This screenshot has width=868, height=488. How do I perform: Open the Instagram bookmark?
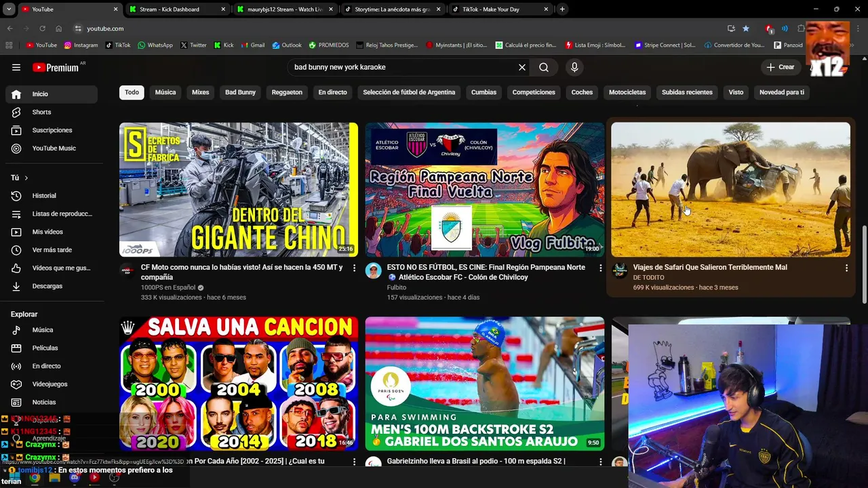coord(81,45)
